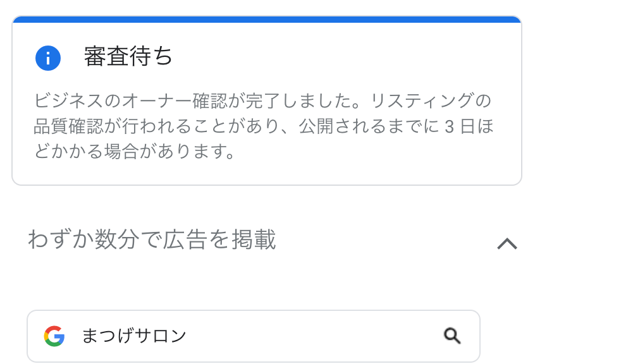Click the upward chevron icon on the right
621x364 pixels.
pyautogui.click(x=506, y=242)
